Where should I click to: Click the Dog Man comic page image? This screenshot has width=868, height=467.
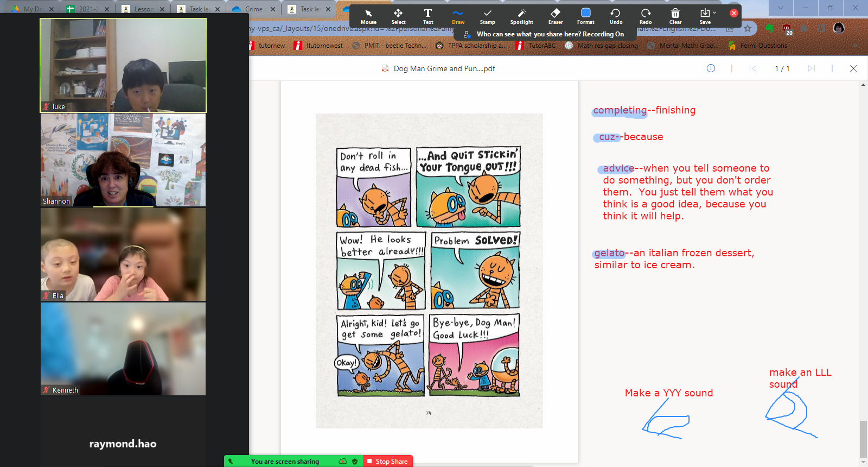429,271
